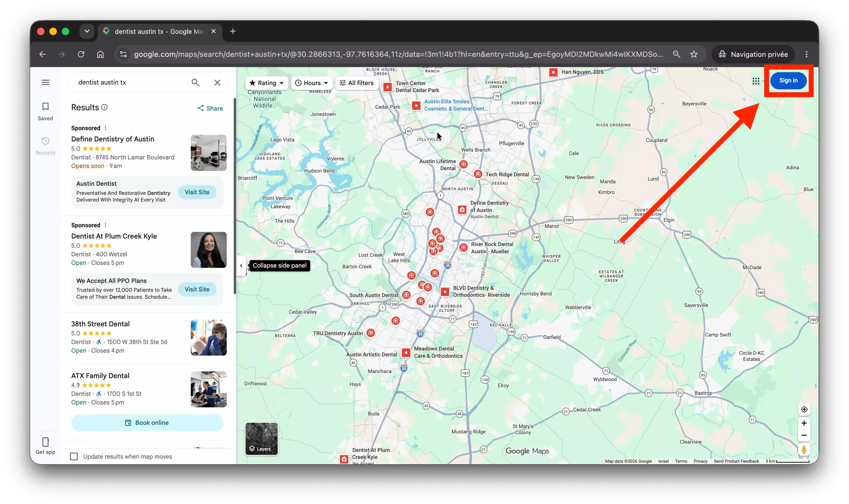Click the Sign in button

point(788,81)
